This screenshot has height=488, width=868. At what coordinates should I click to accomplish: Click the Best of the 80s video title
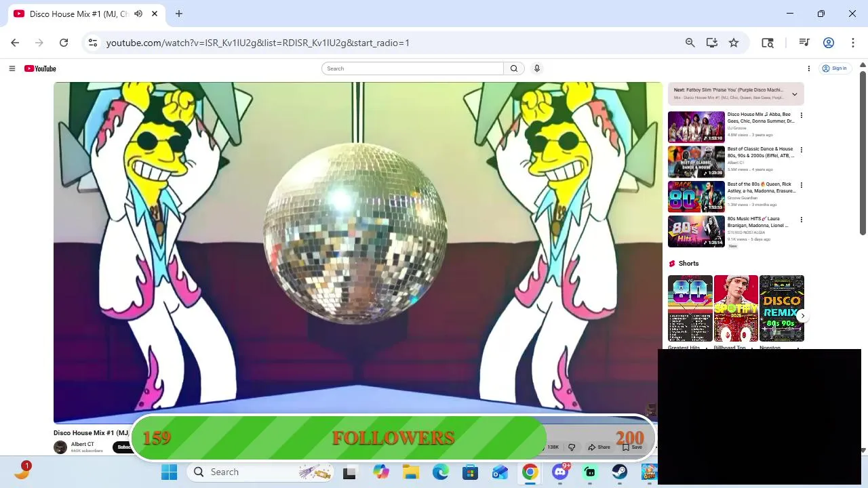tap(761, 187)
